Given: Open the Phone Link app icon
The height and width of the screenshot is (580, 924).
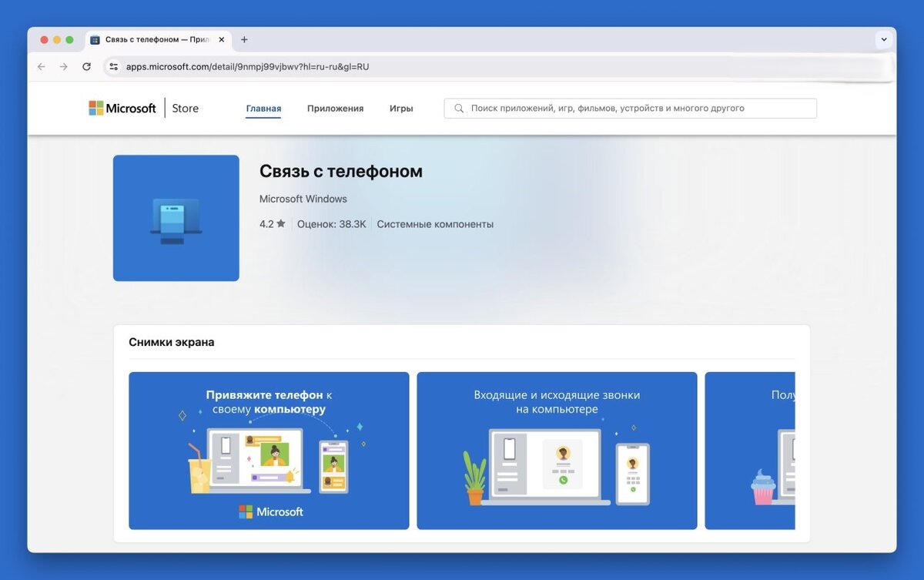Looking at the screenshot, I should [x=176, y=218].
